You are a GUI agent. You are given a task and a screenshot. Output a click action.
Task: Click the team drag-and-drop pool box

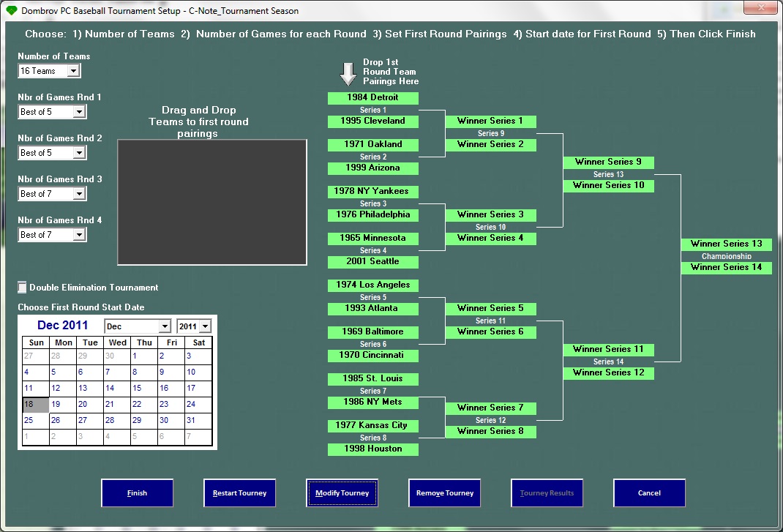(x=212, y=202)
